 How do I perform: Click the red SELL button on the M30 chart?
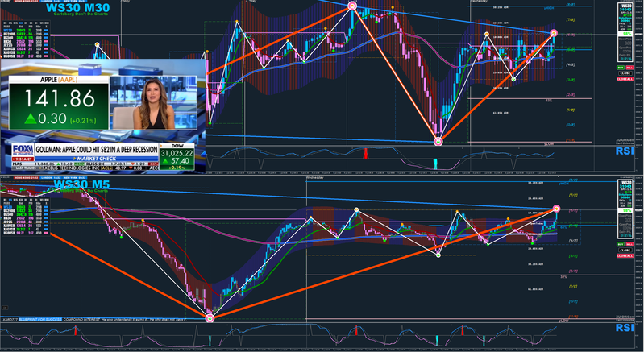coord(629,68)
